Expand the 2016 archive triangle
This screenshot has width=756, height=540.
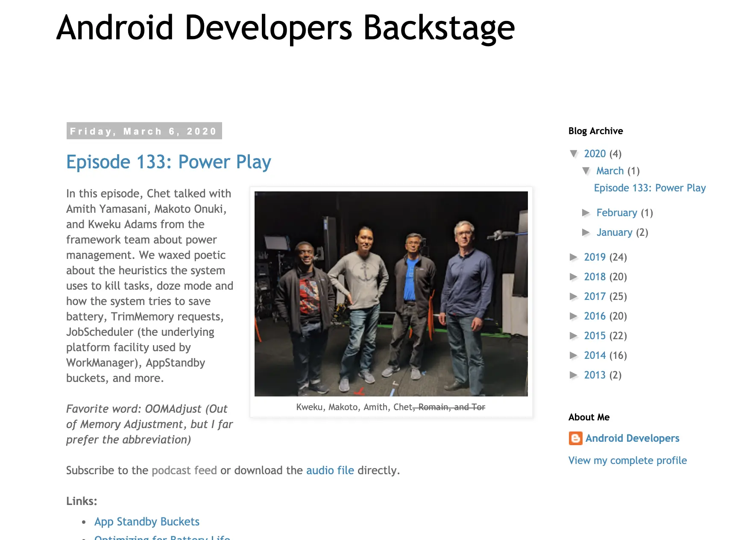[574, 316]
